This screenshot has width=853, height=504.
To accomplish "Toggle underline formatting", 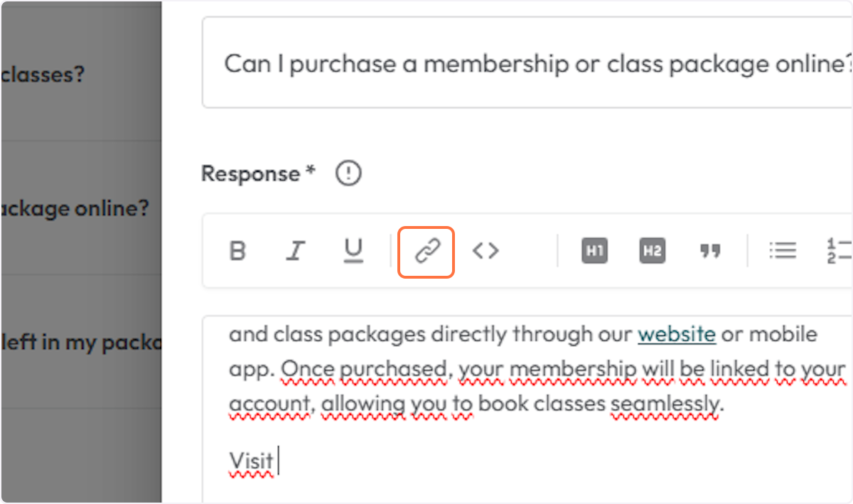I will (353, 250).
